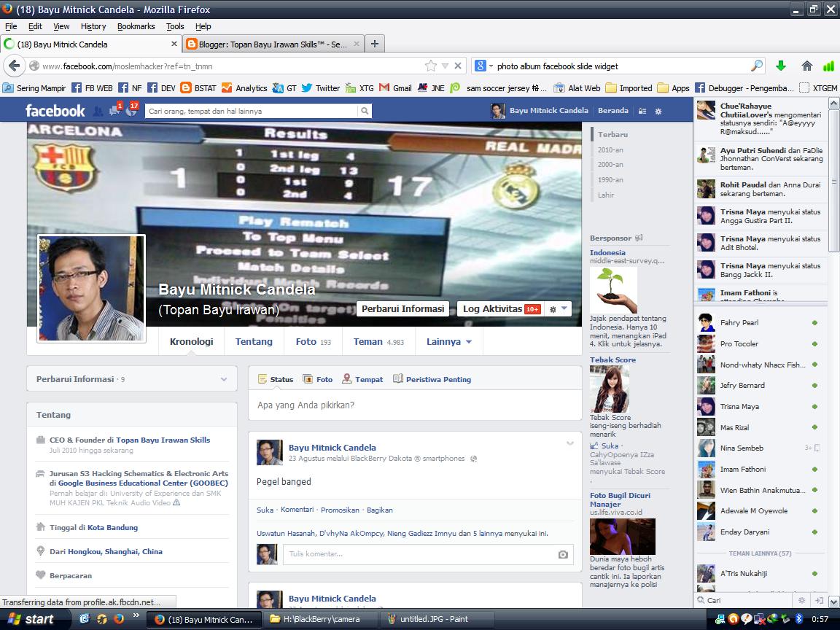Open gear dropdown beside Log Aktivitas

point(558,309)
